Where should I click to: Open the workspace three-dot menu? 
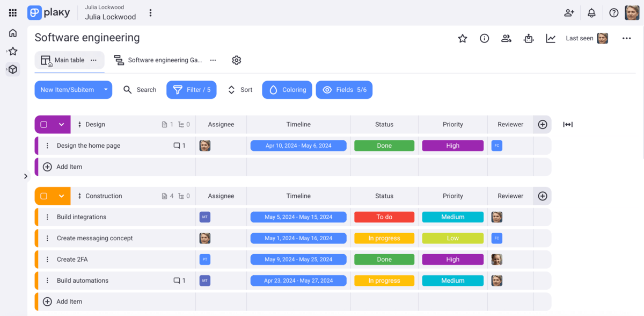(x=150, y=12)
